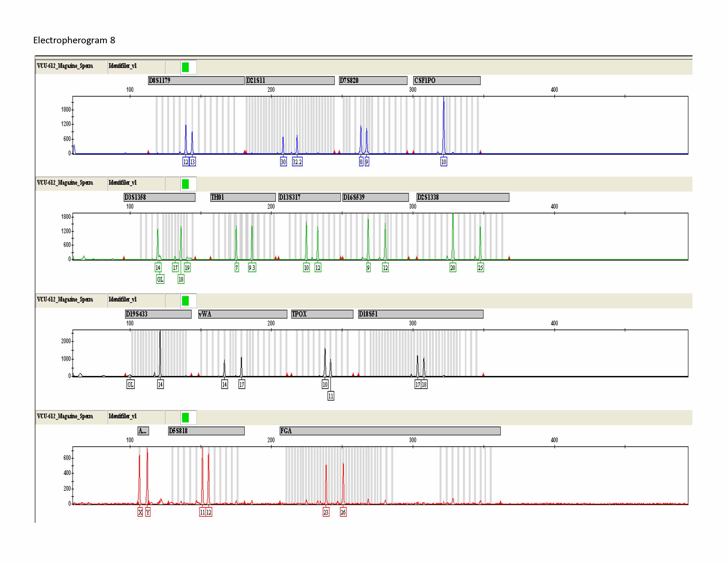Click green OL off-ladder label at D3S1358
The image size is (728, 563).
[x=160, y=279]
